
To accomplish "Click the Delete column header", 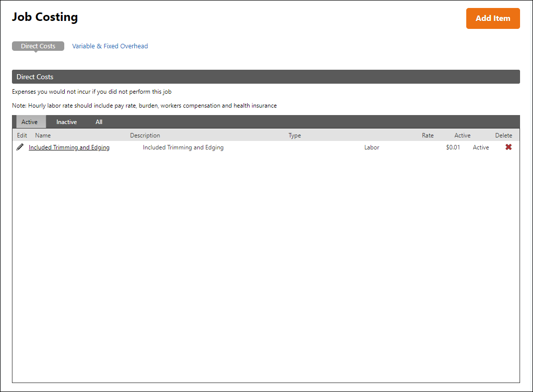I will click(504, 135).
